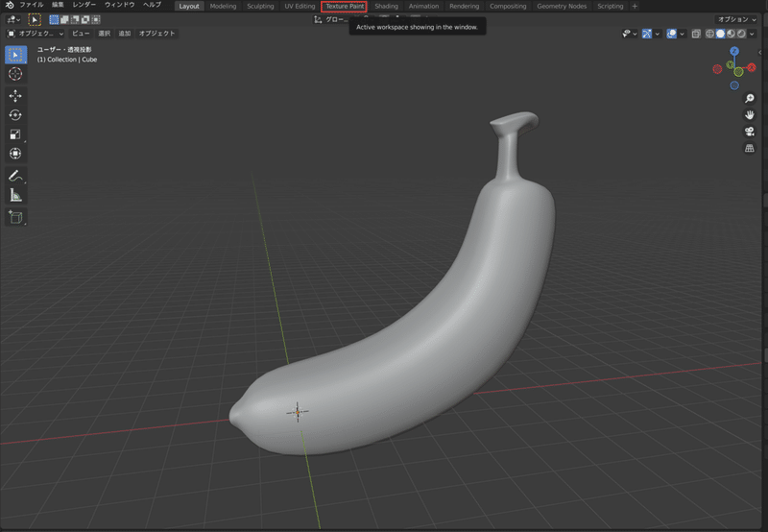Select the Add Cube tool
This screenshot has width=768, height=532.
point(15,216)
